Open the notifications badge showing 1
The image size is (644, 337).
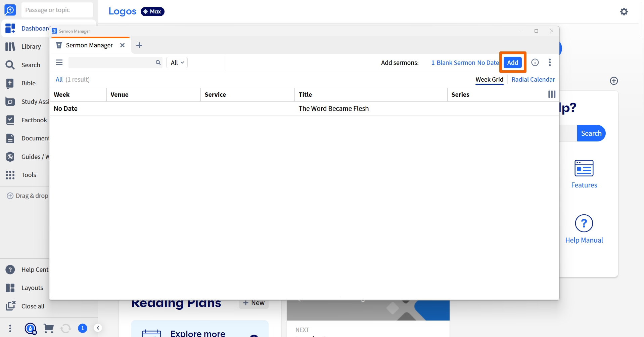tap(83, 328)
